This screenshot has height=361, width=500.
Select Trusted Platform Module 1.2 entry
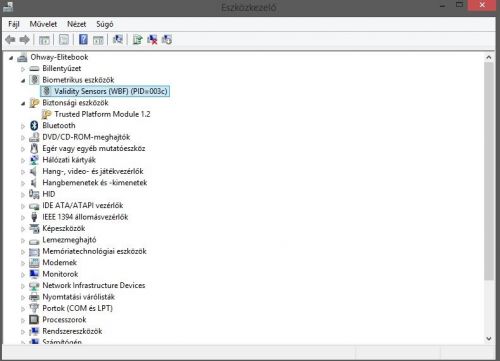102,114
